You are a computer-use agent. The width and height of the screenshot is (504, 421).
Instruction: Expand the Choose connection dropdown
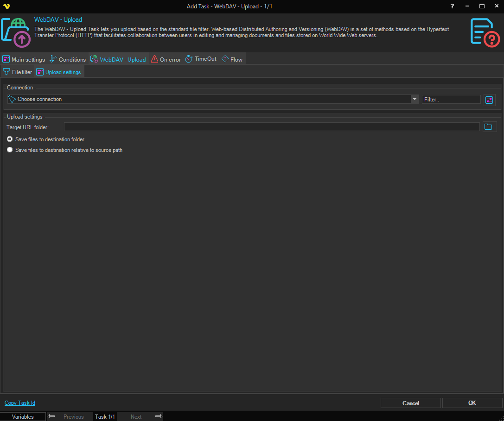click(x=415, y=99)
